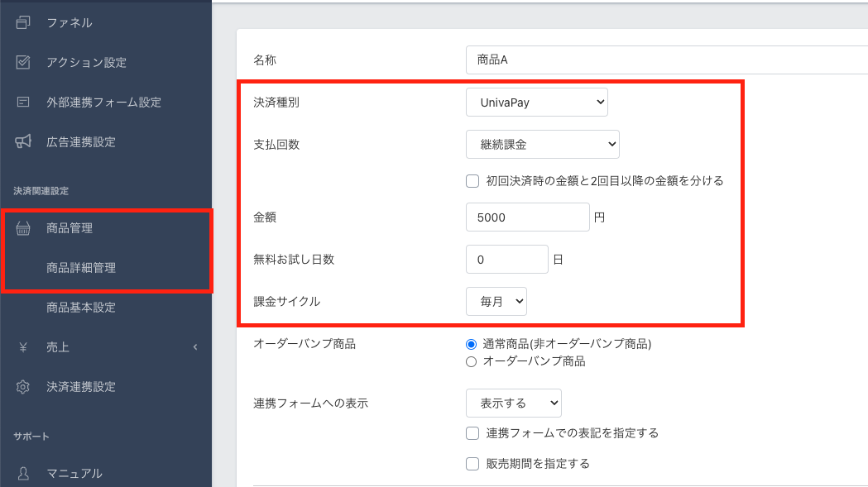868x487 pixels.
Task: Open the 課金サイクル 毎月 dropdown
Action: 496,301
